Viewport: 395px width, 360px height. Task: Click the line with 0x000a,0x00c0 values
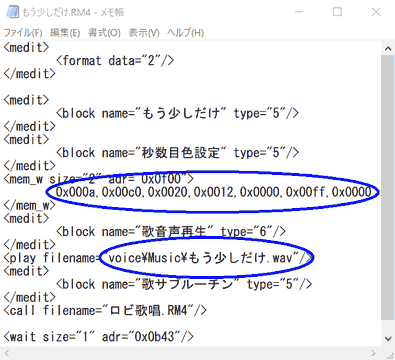tap(213, 192)
